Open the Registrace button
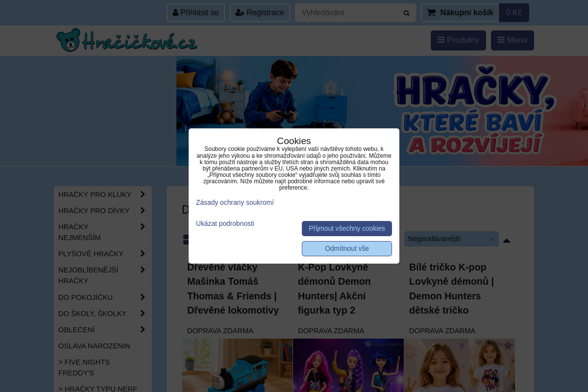Viewport: 588px width, 392px height. [260, 13]
